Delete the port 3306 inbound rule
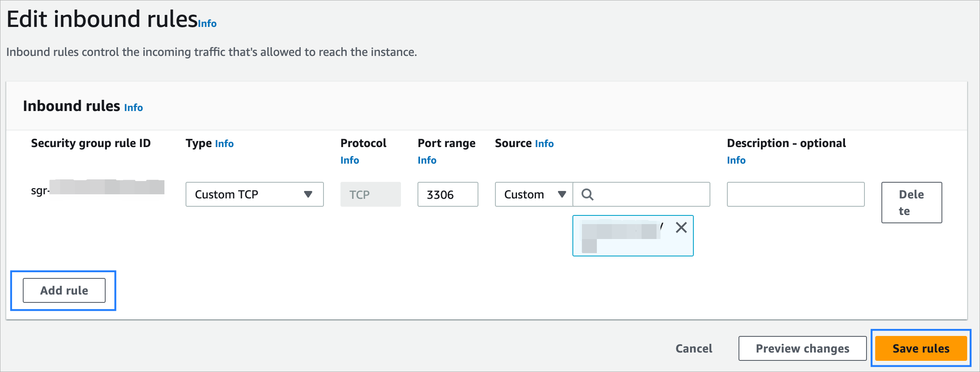Image resolution: width=980 pixels, height=372 pixels. 911,203
